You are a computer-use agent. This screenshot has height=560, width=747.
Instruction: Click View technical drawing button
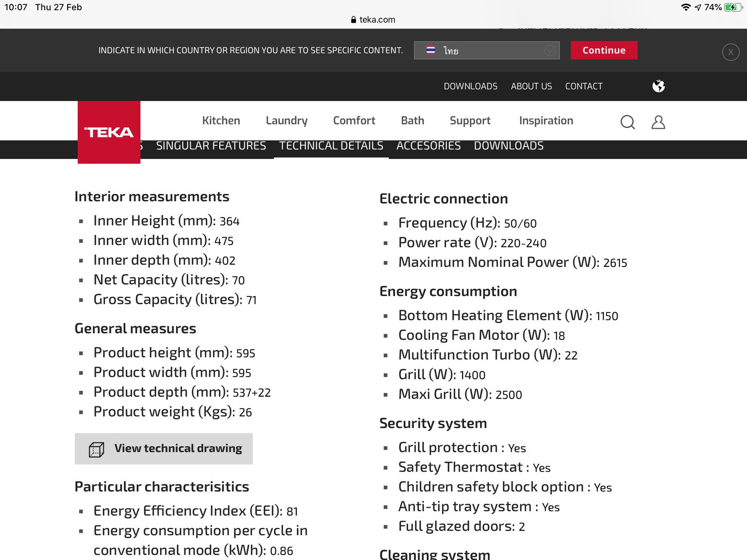(x=163, y=449)
